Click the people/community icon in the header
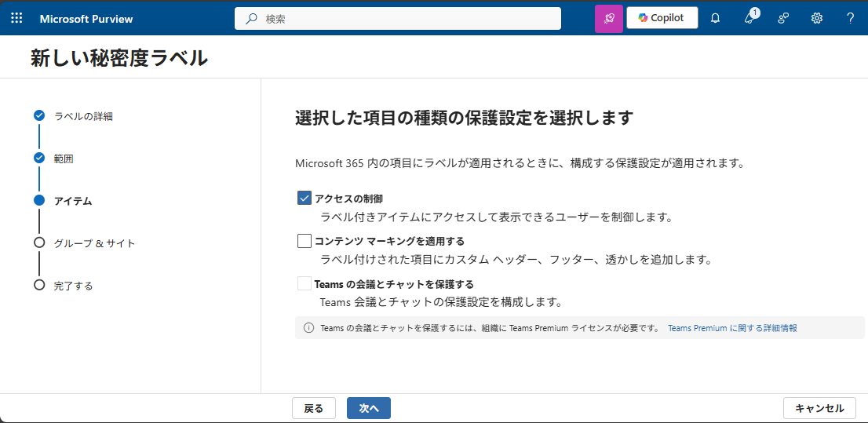The height and width of the screenshot is (423, 868). pyautogui.click(x=783, y=18)
